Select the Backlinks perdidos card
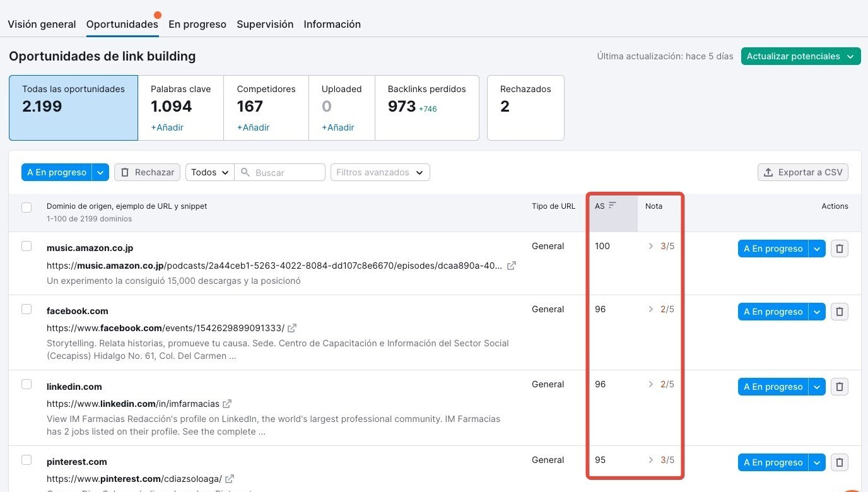Viewport: 868px width, 492px height. [426, 107]
